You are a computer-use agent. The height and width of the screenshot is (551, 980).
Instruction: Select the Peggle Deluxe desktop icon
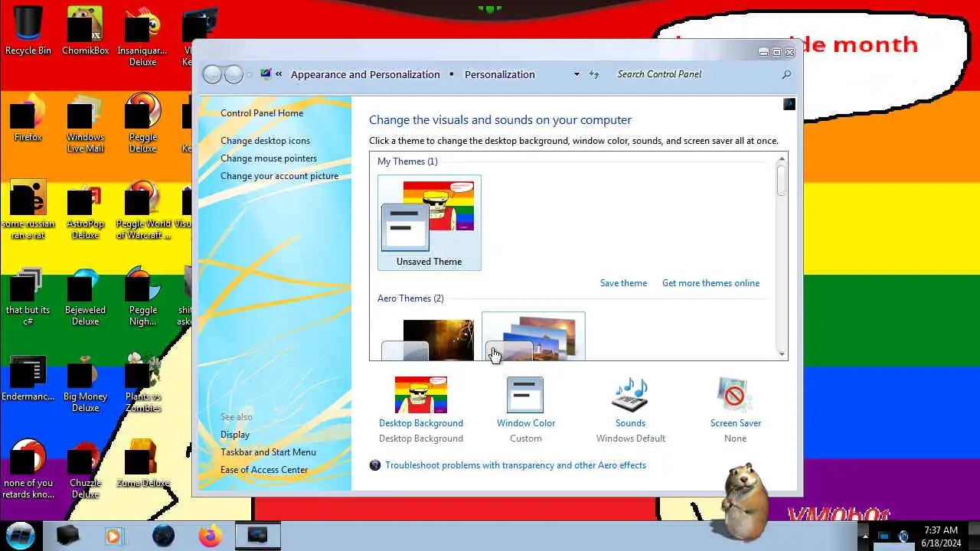point(142,123)
